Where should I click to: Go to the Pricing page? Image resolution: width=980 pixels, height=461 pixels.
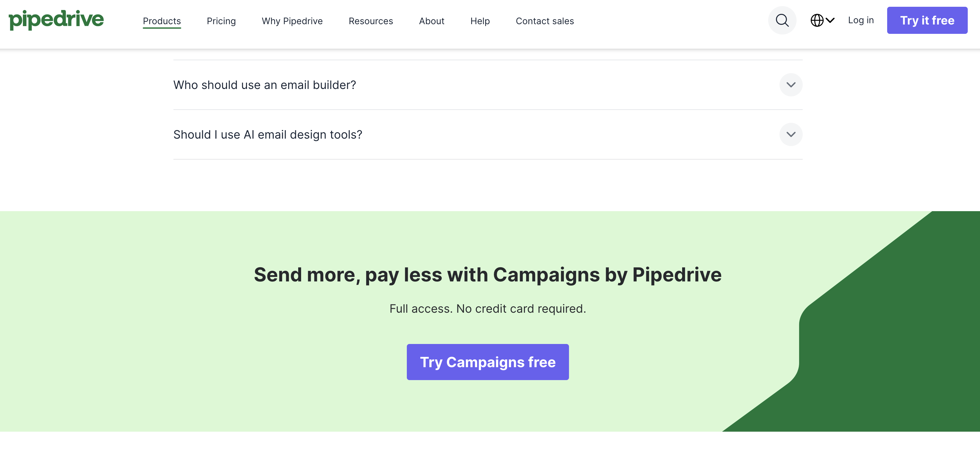coord(221,21)
